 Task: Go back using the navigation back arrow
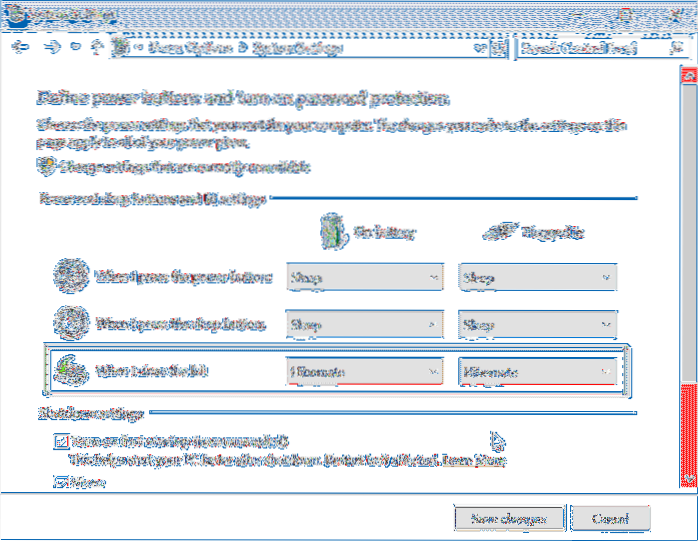[x=23, y=47]
